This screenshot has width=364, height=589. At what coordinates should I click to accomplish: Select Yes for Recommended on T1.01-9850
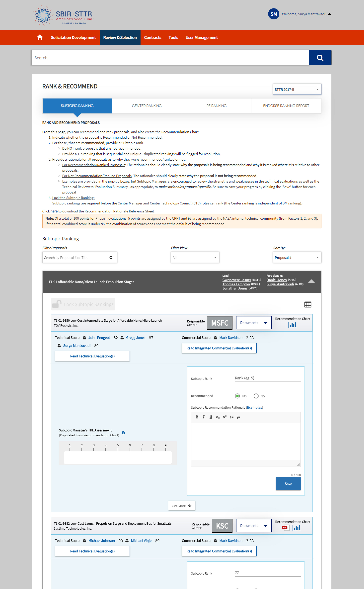coord(237,396)
